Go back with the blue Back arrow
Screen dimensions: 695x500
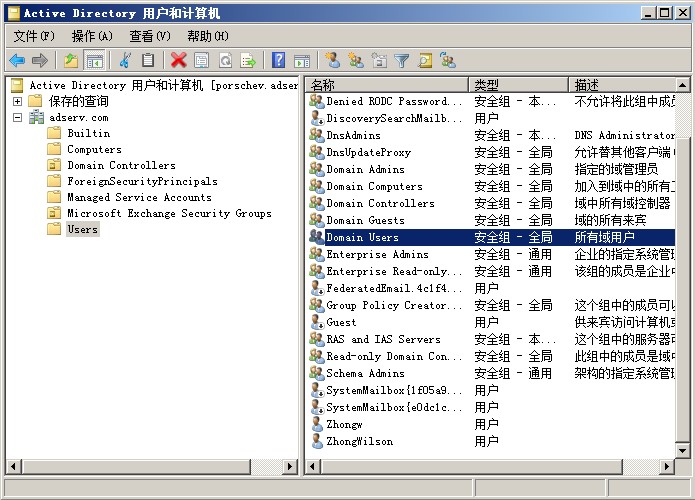pos(17,60)
